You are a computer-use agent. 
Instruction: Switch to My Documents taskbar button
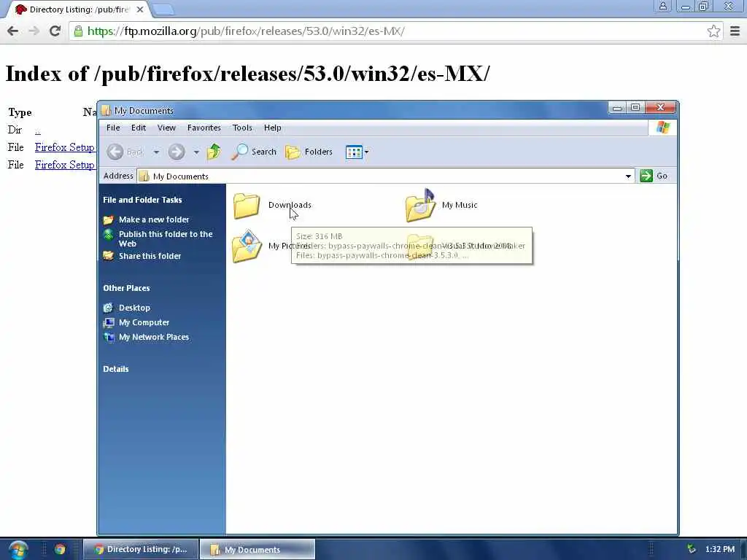tap(258, 550)
